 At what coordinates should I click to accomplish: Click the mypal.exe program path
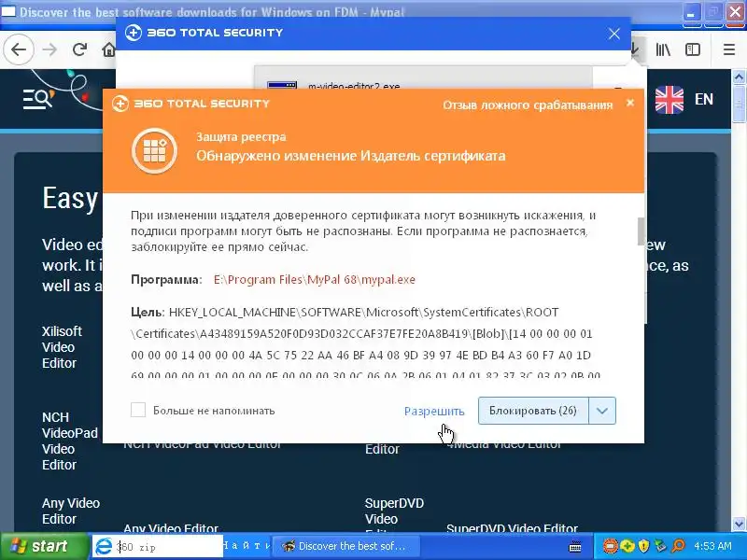point(315,279)
